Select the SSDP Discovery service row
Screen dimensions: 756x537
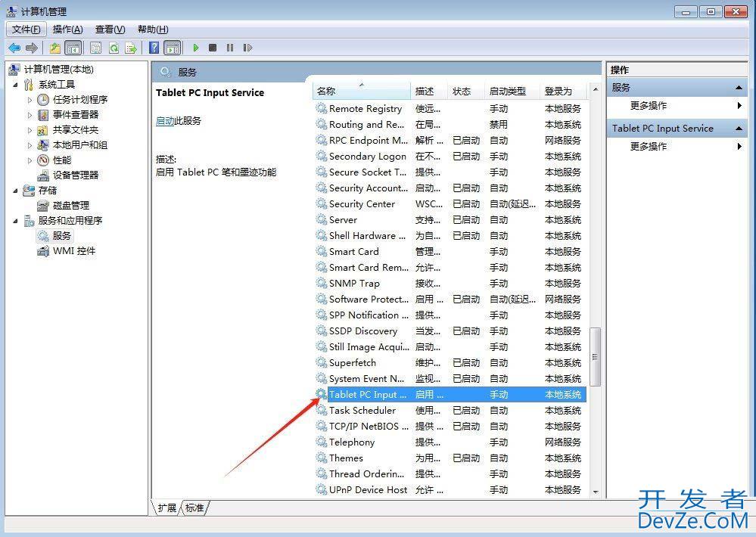(x=450, y=331)
